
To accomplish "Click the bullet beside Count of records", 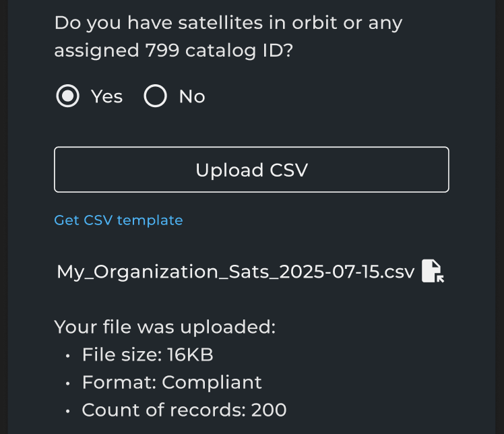I will (67, 410).
